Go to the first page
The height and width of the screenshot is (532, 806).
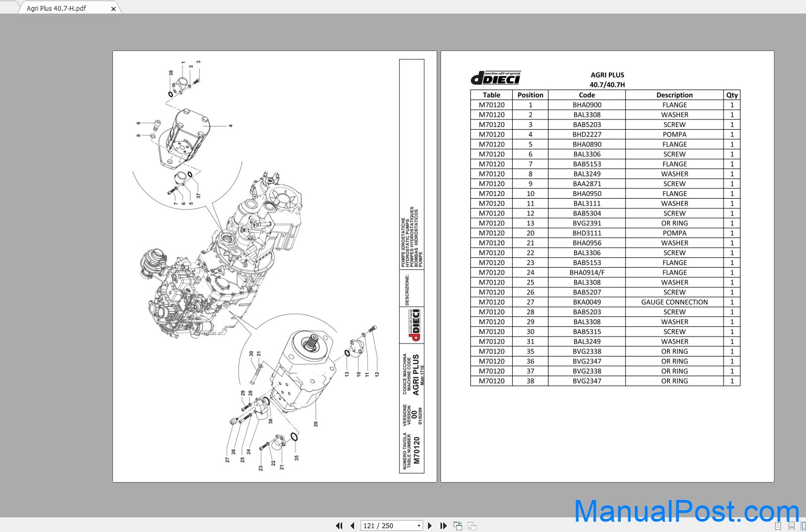click(339, 525)
